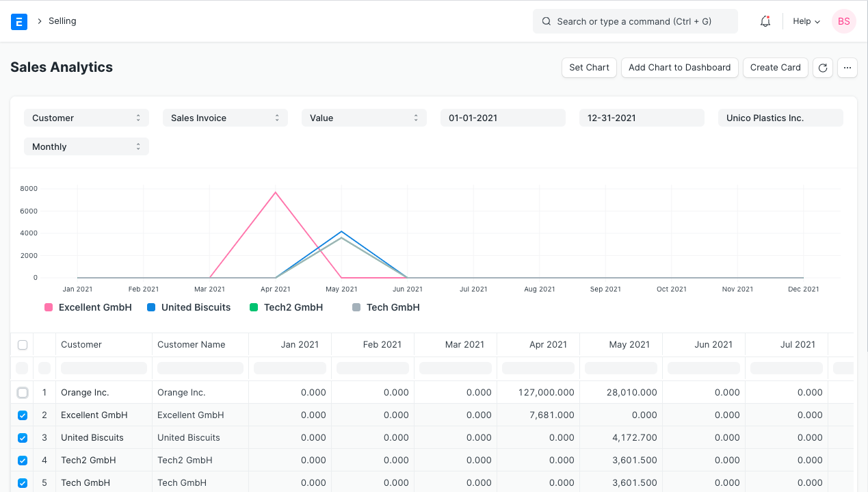
Task: Open the Help menu
Action: click(806, 21)
